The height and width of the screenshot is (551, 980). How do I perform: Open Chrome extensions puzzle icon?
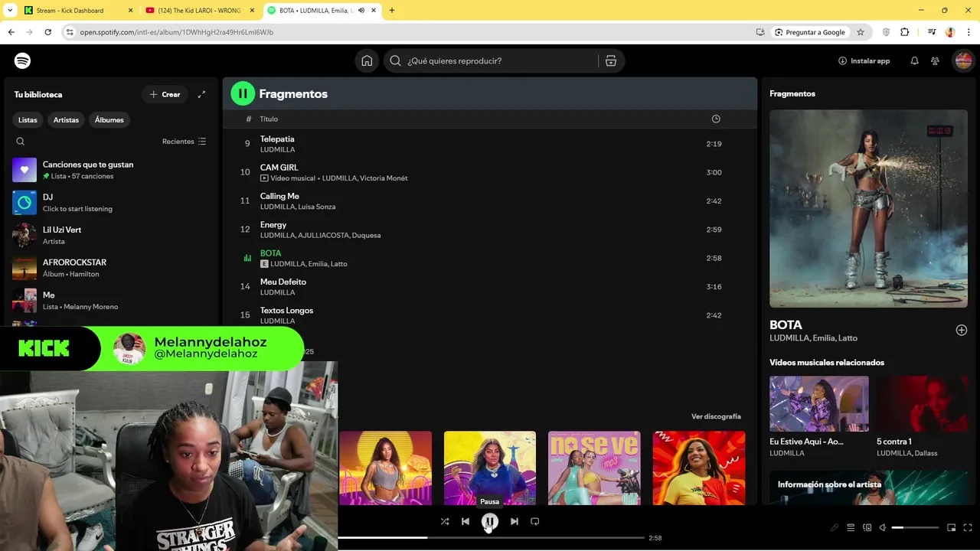905,32
